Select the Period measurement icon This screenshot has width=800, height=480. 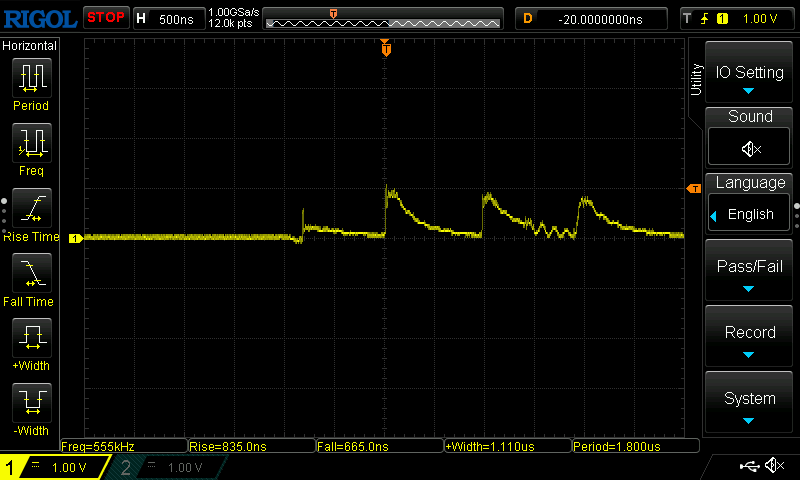(31, 78)
